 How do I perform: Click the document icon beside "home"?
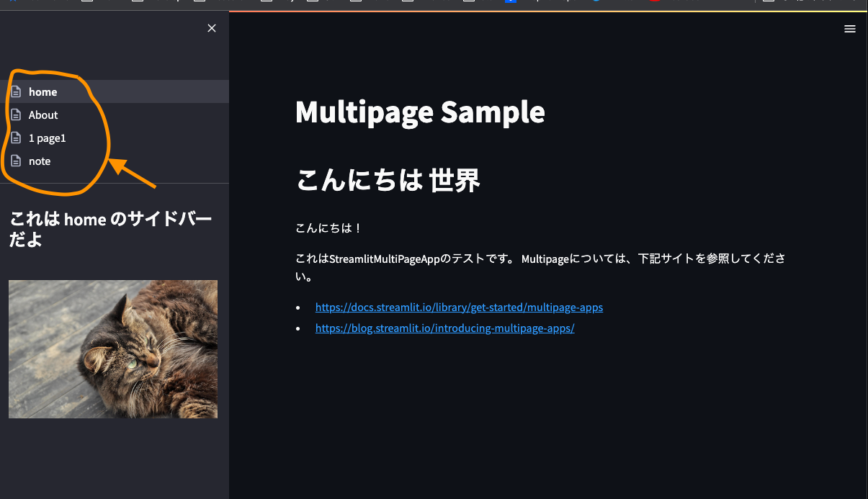pos(16,91)
